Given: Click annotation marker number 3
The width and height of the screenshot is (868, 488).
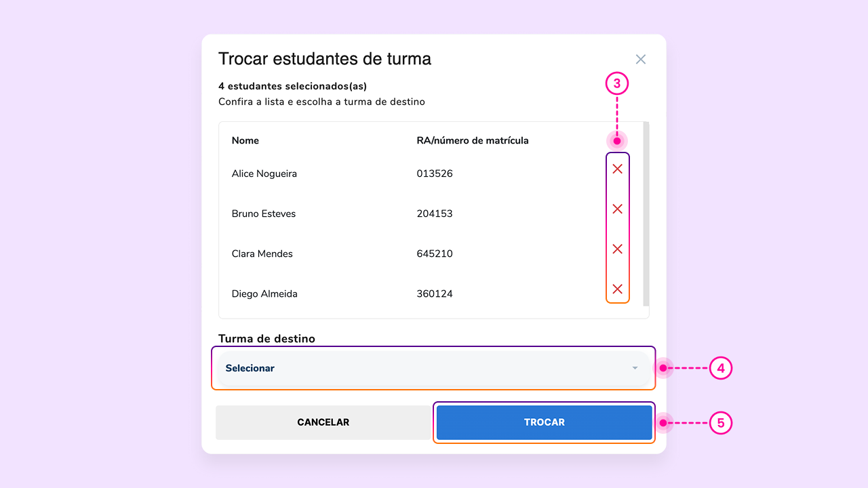Looking at the screenshot, I should pyautogui.click(x=617, y=84).
